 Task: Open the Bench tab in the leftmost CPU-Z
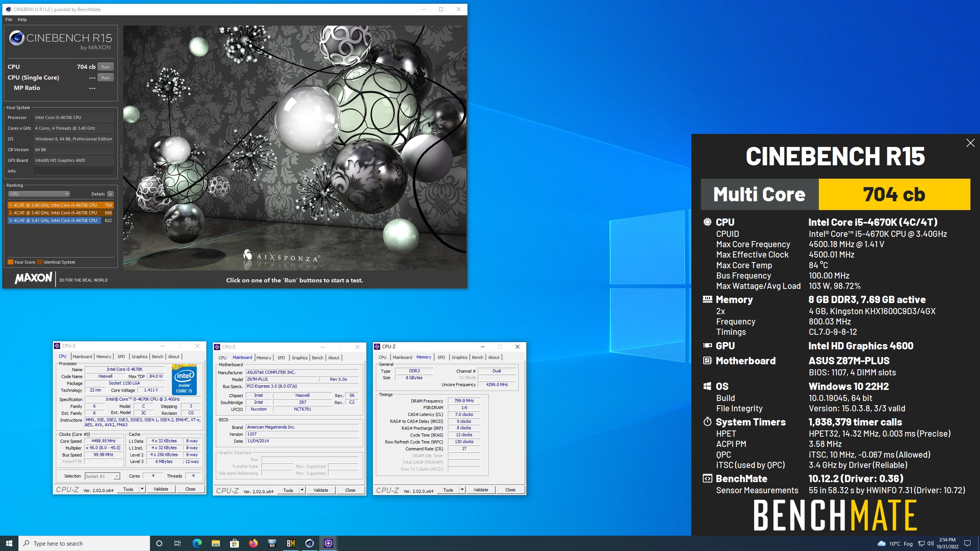tap(158, 356)
